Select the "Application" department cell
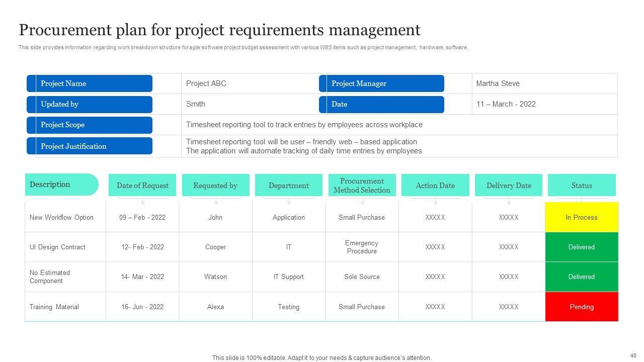 coord(289,217)
